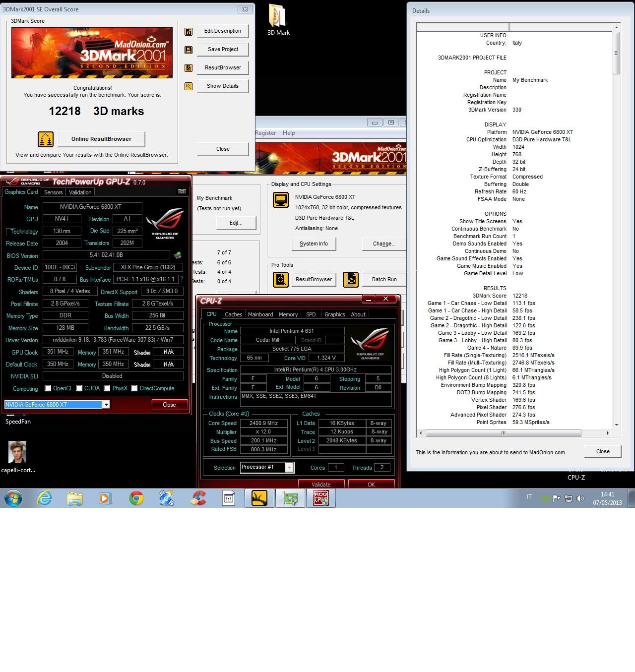Click the Batch Run button
The image size is (635, 672).
(384, 279)
